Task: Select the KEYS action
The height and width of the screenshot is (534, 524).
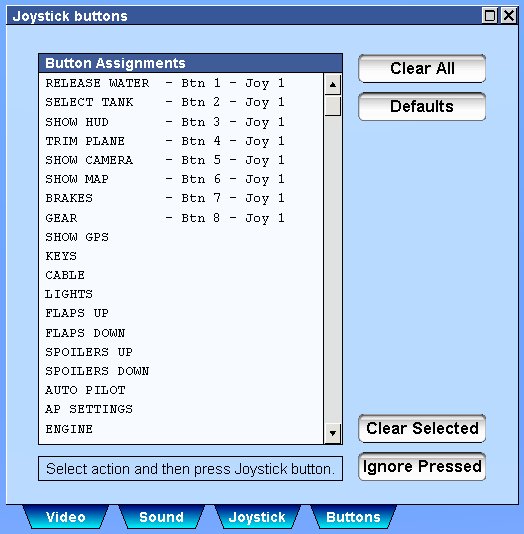Action: pyautogui.click(x=181, y=256)
